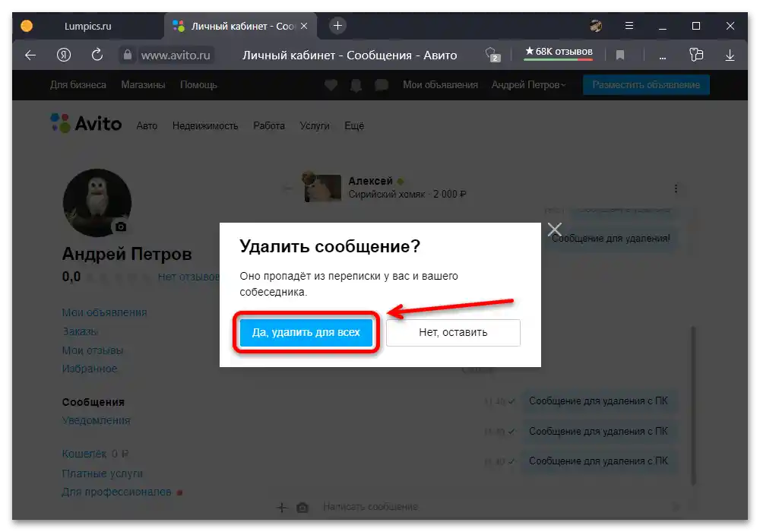Open the Недвижимость category

(205, 126)
